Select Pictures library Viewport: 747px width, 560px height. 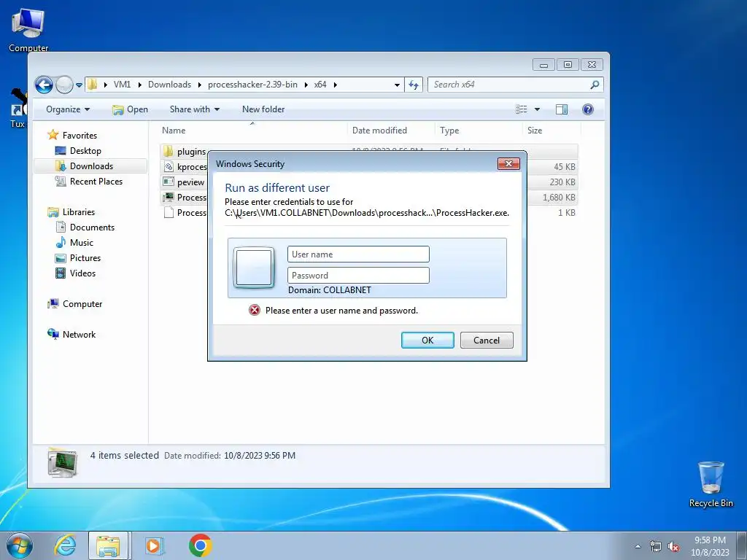point(85,257)
